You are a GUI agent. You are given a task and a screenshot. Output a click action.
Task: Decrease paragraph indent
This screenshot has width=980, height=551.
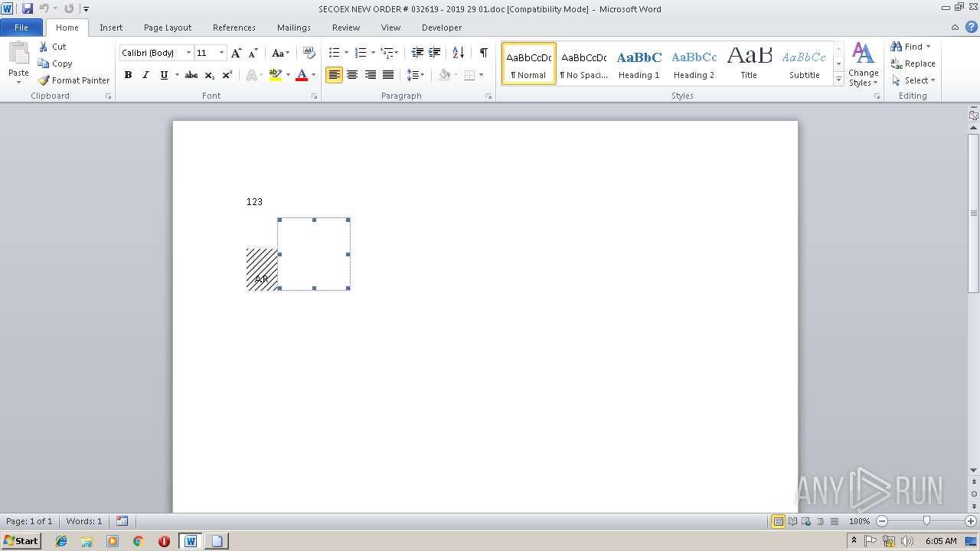[x=417, y=53]
